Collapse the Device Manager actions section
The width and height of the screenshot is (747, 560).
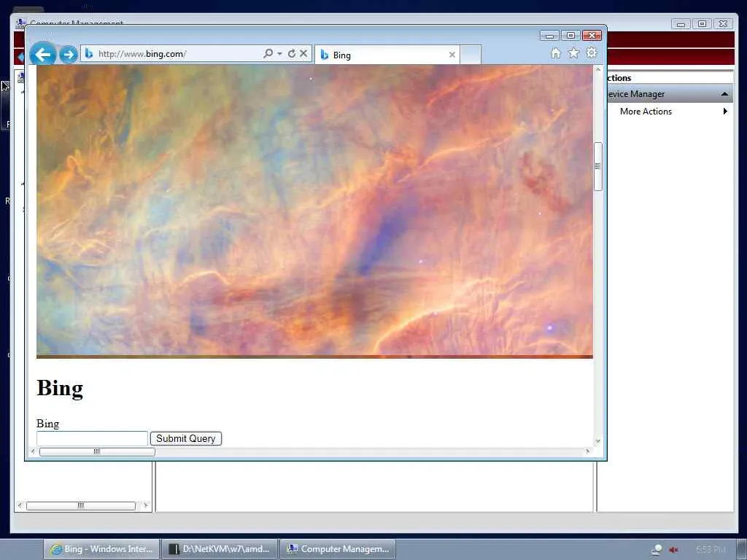tap(724, 94)
